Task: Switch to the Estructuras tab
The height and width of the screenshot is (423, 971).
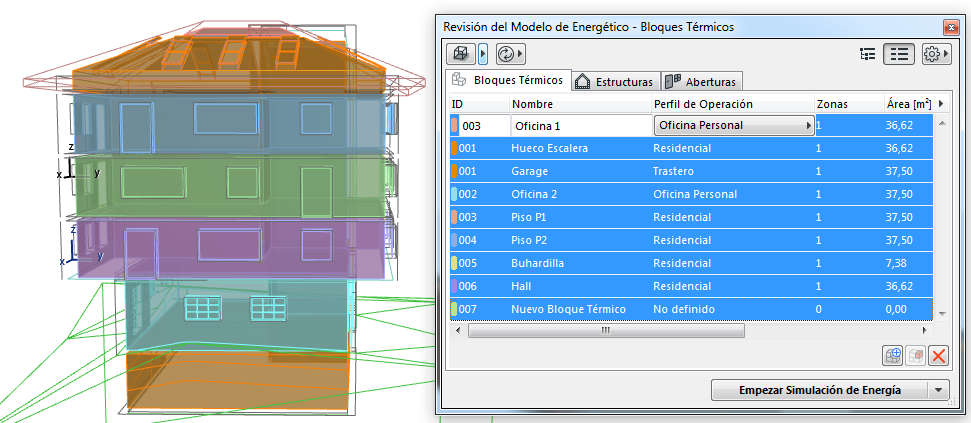Action: point(615,82)
